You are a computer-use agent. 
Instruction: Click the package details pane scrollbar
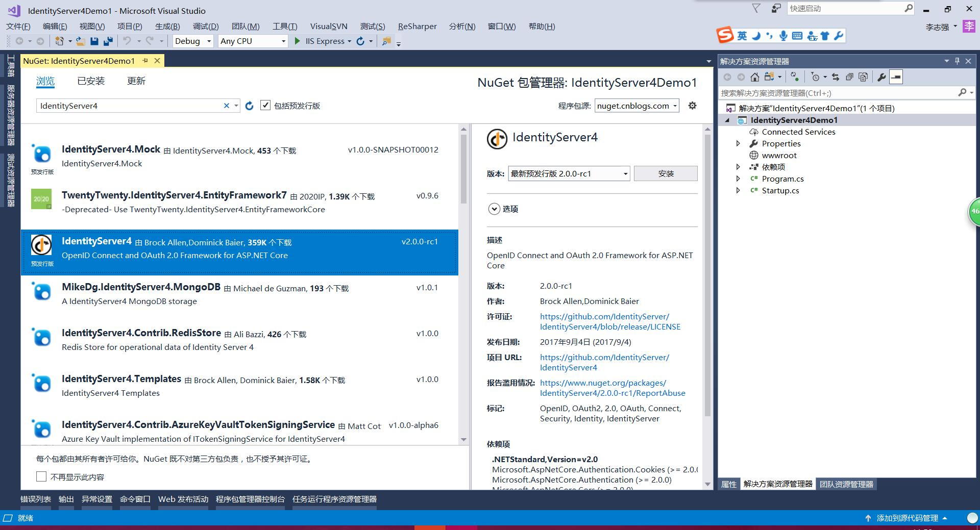[x=707, y=275]
